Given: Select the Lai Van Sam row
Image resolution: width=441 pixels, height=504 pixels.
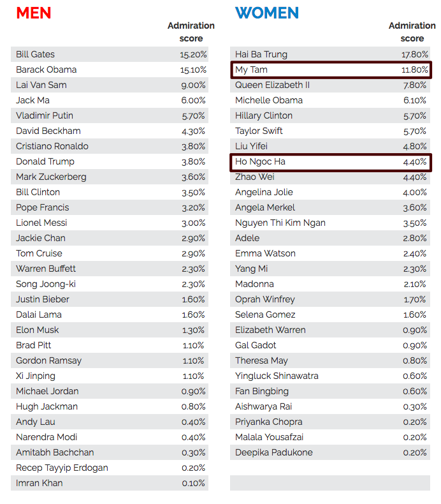Looking at the screenshot, I should pos(110,85).
